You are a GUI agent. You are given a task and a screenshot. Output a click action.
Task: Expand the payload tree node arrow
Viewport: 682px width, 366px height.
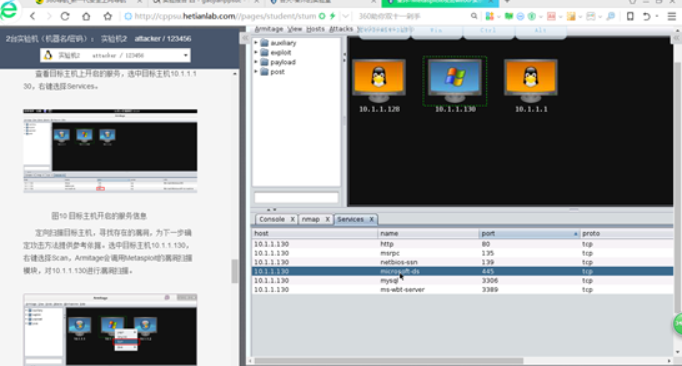256,62
